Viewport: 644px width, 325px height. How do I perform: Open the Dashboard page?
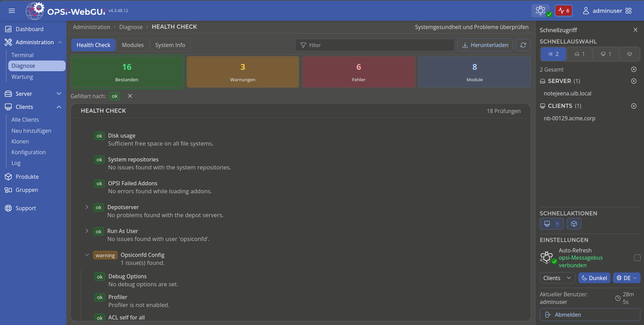coord(29,29)
